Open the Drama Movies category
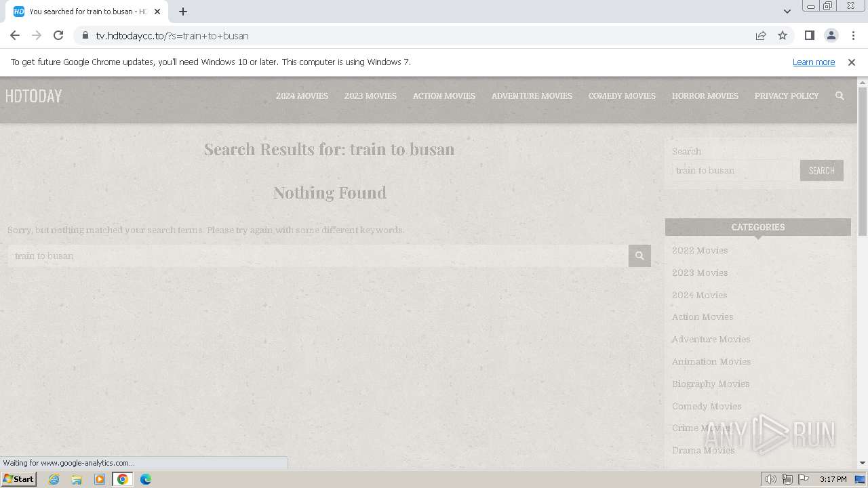Image resolution: width=868 pixels, height=488 pixels. [703, 450]
